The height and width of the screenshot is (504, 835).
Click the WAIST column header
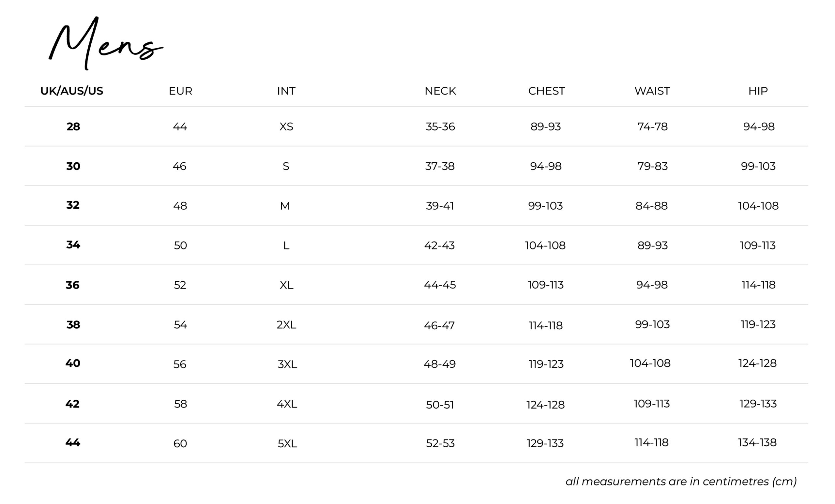[x=652, y=91]
